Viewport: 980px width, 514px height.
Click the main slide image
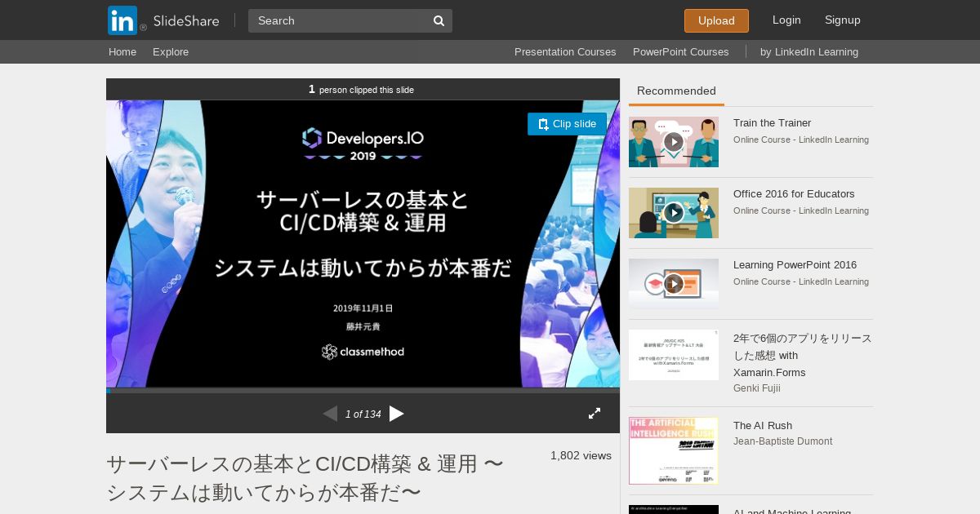[363, 244]
